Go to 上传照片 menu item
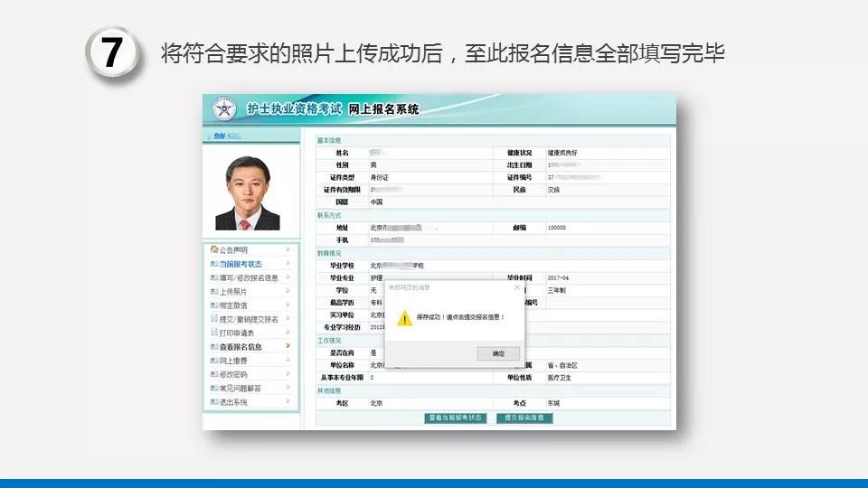The height and width of the screenshot is (488, 868). (x=233, y=292)
